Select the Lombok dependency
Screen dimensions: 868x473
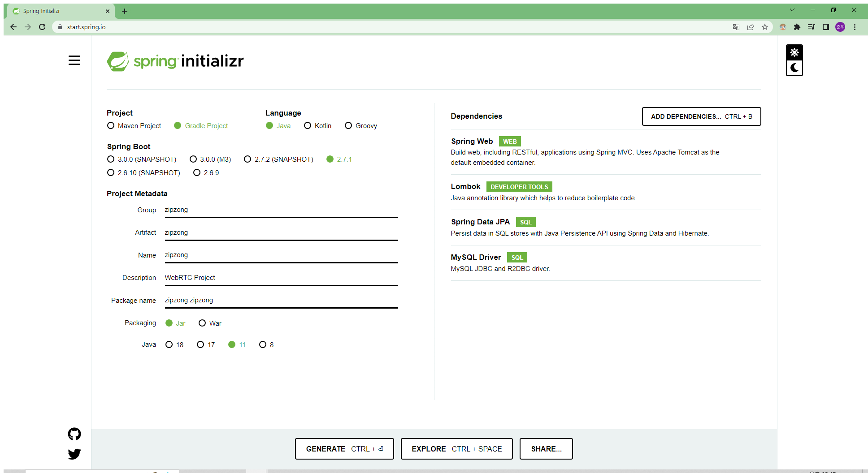[605, 192]
